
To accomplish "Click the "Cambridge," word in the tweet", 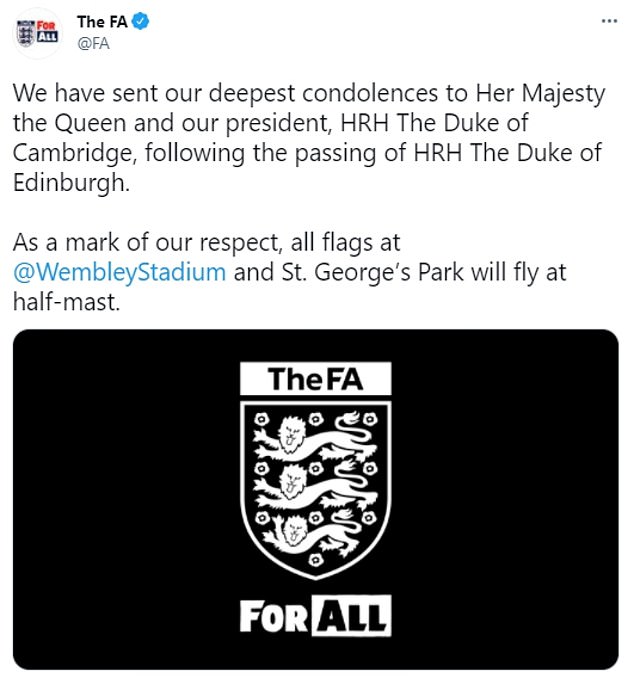I will tap(72, 154).
